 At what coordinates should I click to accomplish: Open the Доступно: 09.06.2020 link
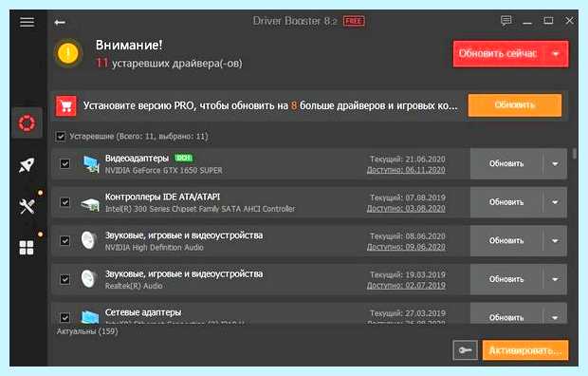pos(406,247)
